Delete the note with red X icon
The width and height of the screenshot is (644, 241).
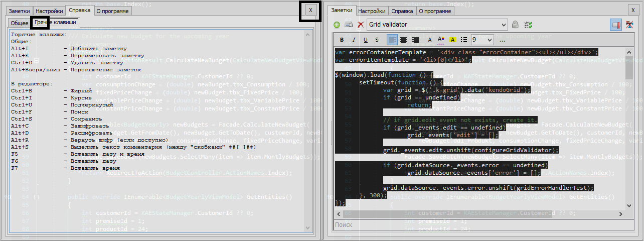click(x=360, y=25)
